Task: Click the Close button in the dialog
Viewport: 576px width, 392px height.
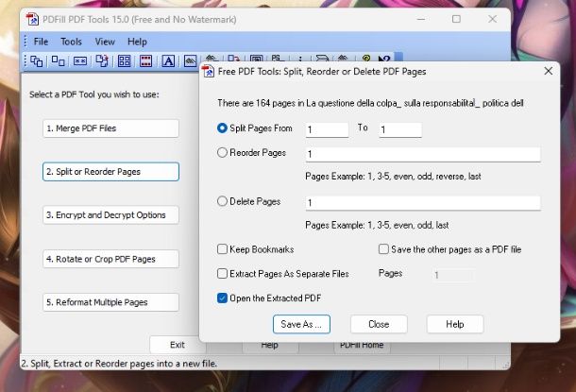Action: 379,324
